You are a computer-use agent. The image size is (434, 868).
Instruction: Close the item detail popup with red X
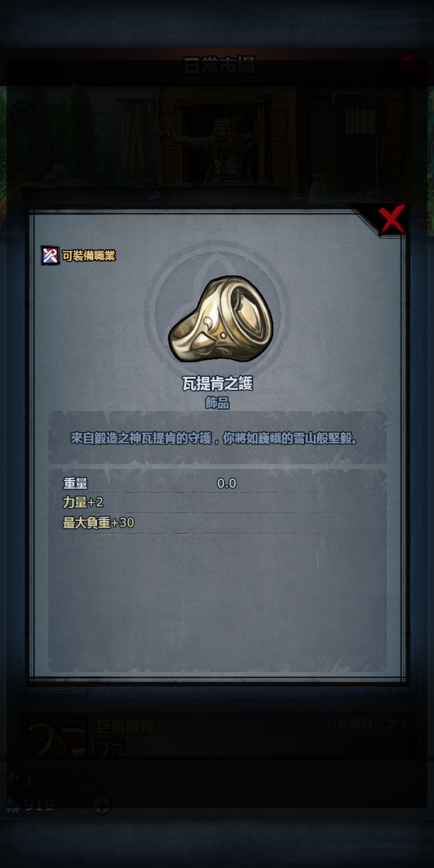coord(392,220)
